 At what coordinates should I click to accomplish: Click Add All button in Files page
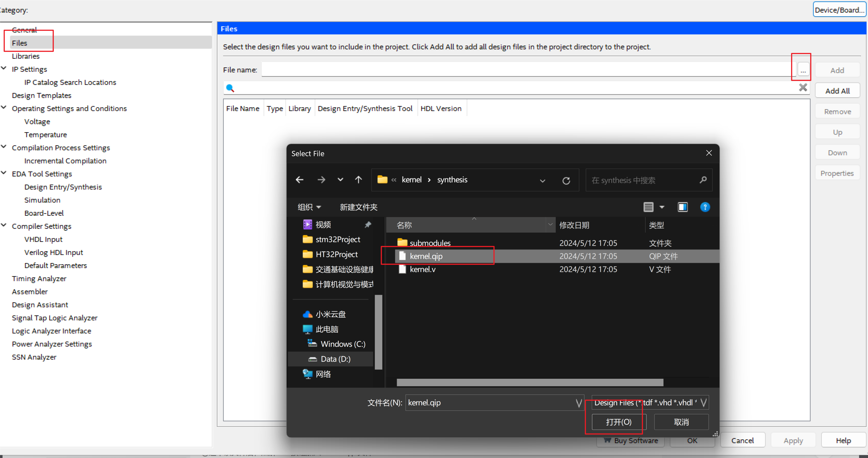tap(837, 91)
